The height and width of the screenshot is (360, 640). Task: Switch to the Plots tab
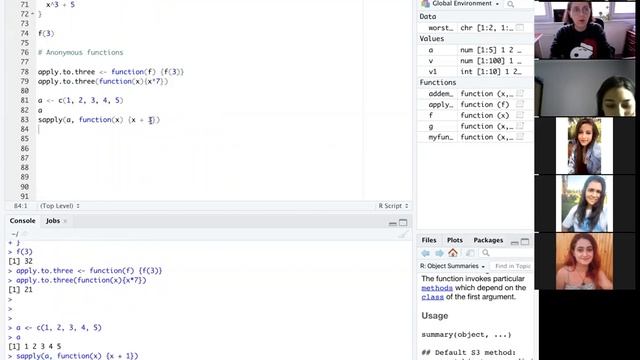[x=455, y=240]
